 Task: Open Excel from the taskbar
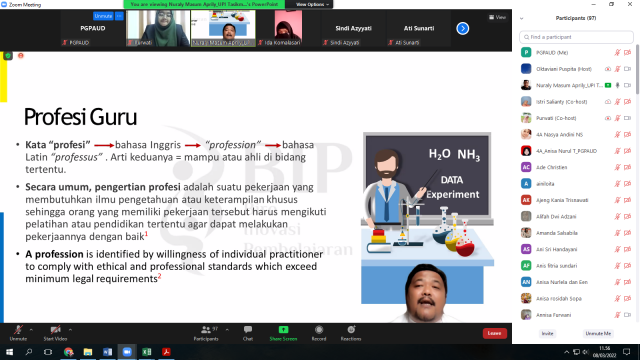click(x=147, y=352)
